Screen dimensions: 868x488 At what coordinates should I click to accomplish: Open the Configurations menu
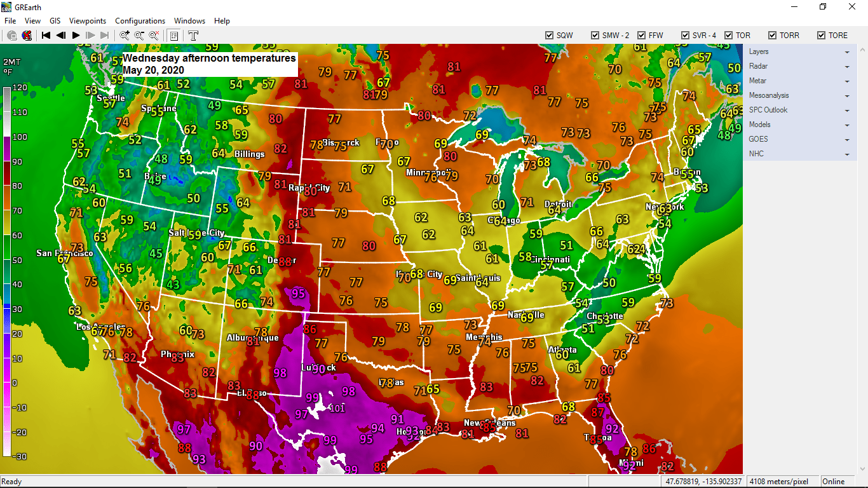pos(140,21)
